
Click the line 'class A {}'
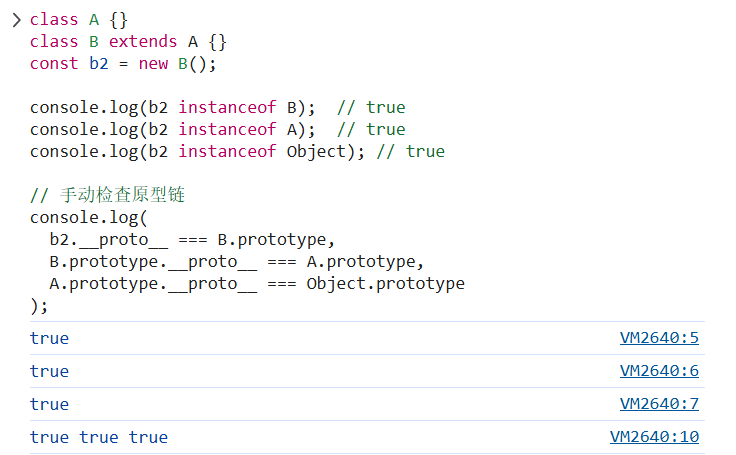pyautogui.click(x=79, y=20)
